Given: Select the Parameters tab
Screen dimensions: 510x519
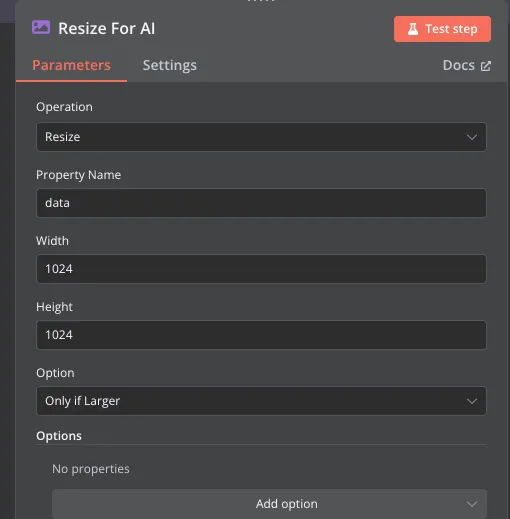Looking at the screenshot, I should pyautogui.click(x=71, y=65).
